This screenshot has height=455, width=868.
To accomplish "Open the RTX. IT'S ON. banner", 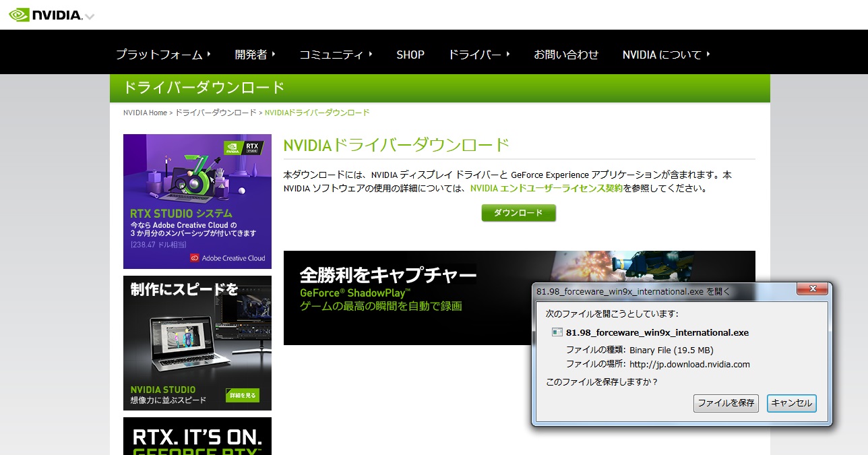I will [x=197, y=436].
